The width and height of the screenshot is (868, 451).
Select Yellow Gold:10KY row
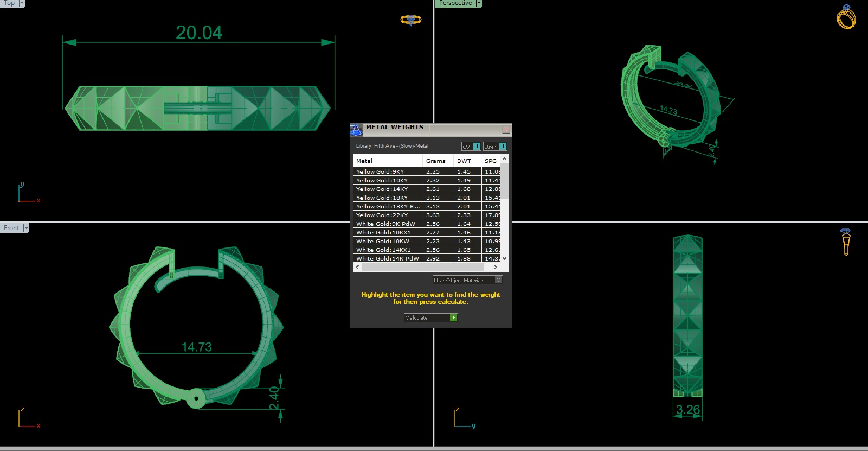(427, 180)
